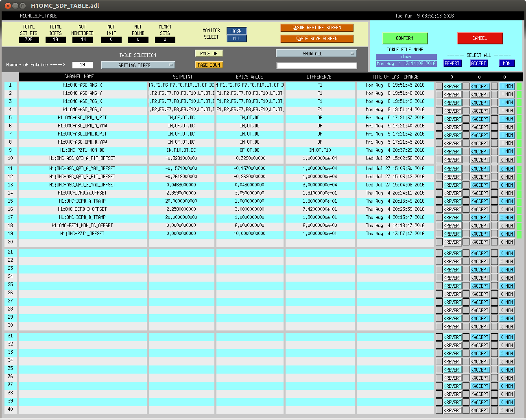This screenshot has width=526, height=420.
Task: Accept the H1:OMC-ASC_ANG_X difference
Action: pos(480,86)
